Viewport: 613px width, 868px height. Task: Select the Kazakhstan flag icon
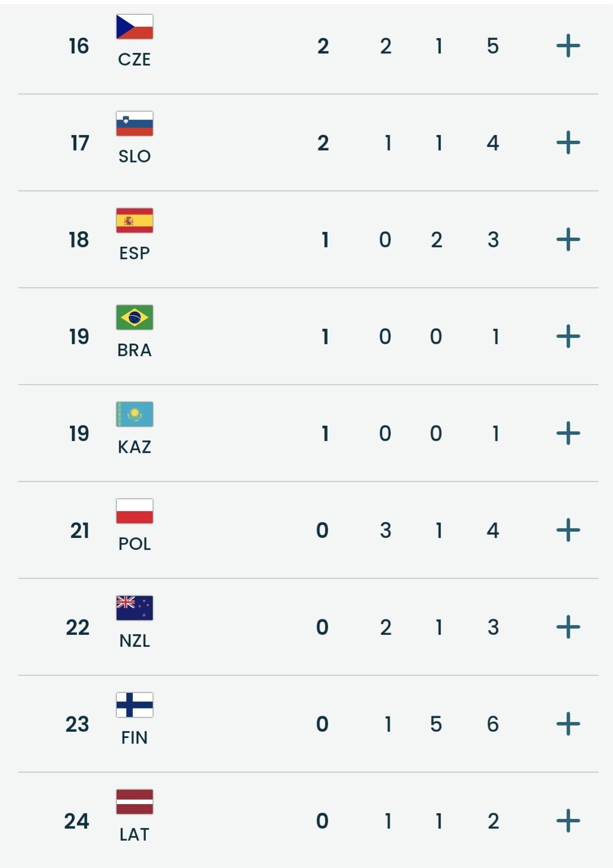[134, 414]
